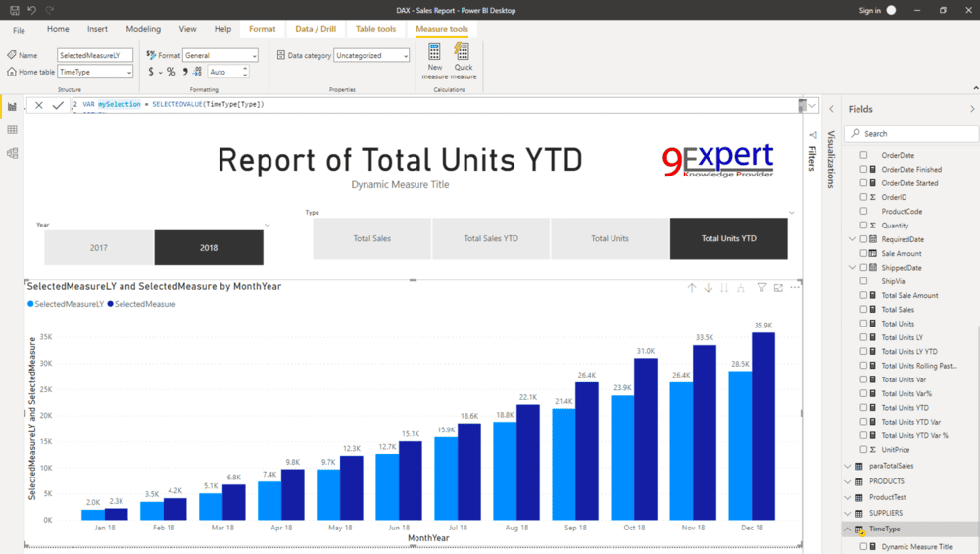
Task: Check the OrderID field
Action: click(x=863, y=197)
